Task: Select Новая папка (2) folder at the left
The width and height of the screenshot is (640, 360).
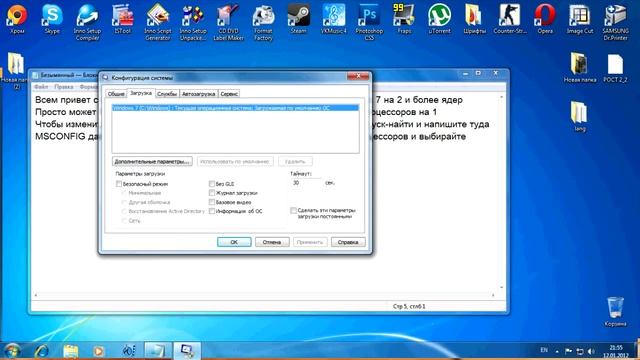Action: (x=16, y=71)
